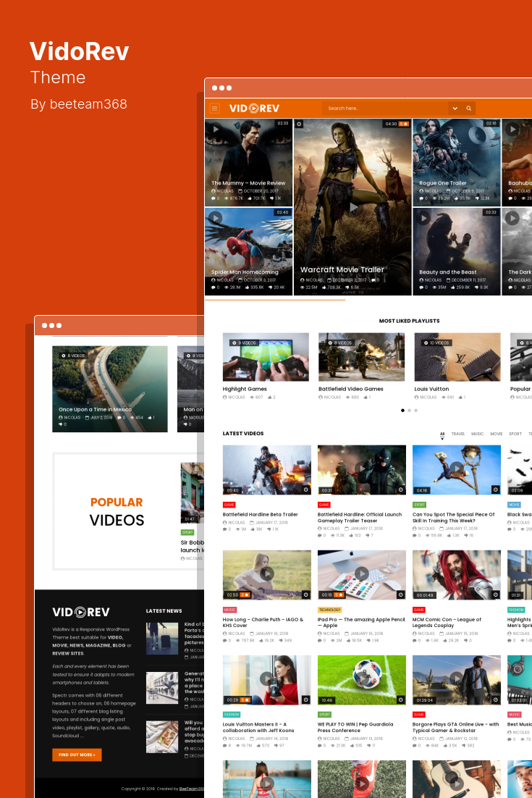Open the Battlefield Video Games playlist thumbnail

pyautogui.click(x=362, y=357)
